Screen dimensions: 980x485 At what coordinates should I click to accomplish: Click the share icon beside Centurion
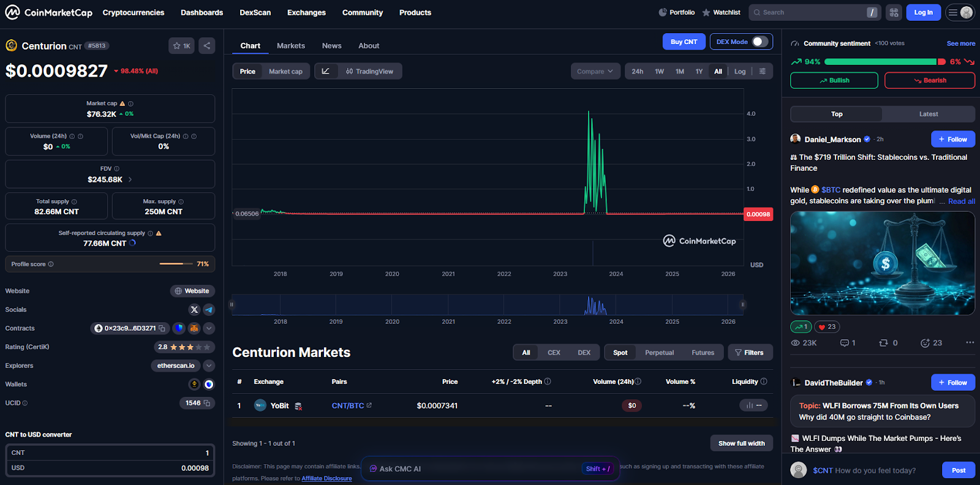coord(207,46)
